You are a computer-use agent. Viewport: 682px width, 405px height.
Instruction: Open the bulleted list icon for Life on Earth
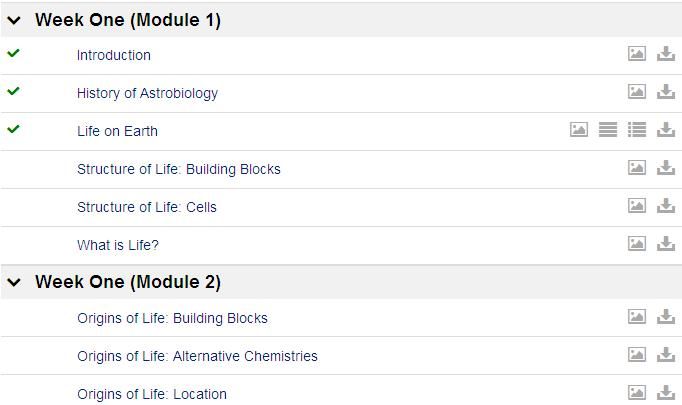[637, 130]
